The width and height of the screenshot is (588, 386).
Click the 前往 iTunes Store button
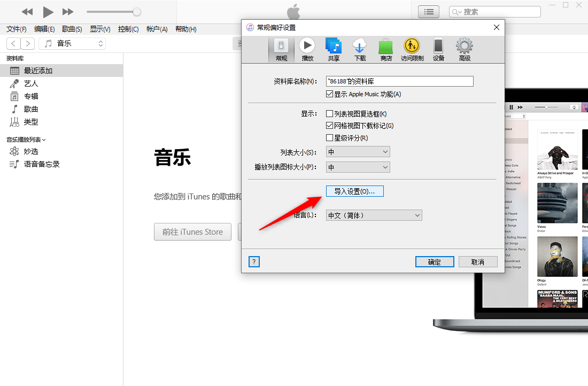pyautogui.click(x=193, y=232)
